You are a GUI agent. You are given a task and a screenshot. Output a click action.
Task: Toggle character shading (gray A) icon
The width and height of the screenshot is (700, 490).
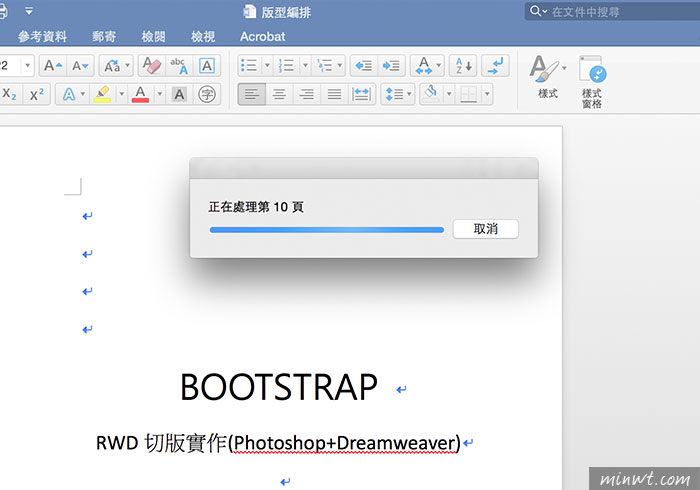click(x=179, y=94)
